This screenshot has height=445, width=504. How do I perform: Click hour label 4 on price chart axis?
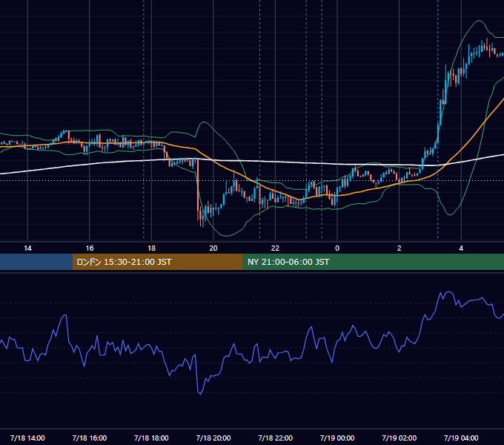[461, 248]
